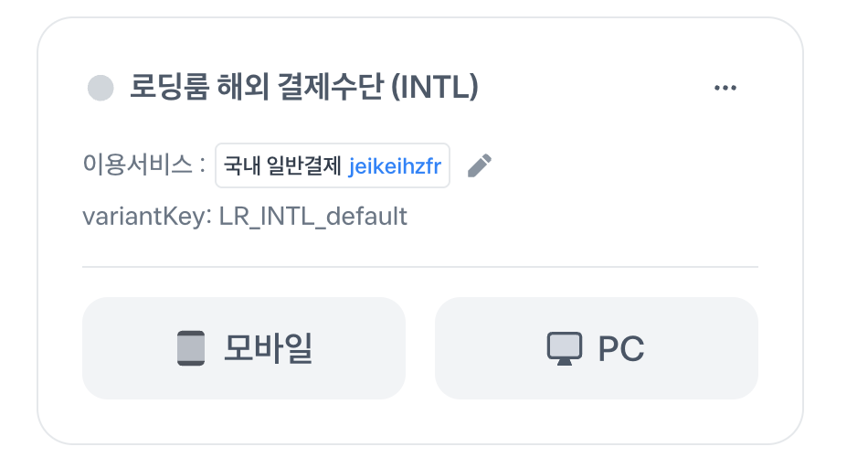Click the 국내 일반결제 text in the chip

[282, 165]
